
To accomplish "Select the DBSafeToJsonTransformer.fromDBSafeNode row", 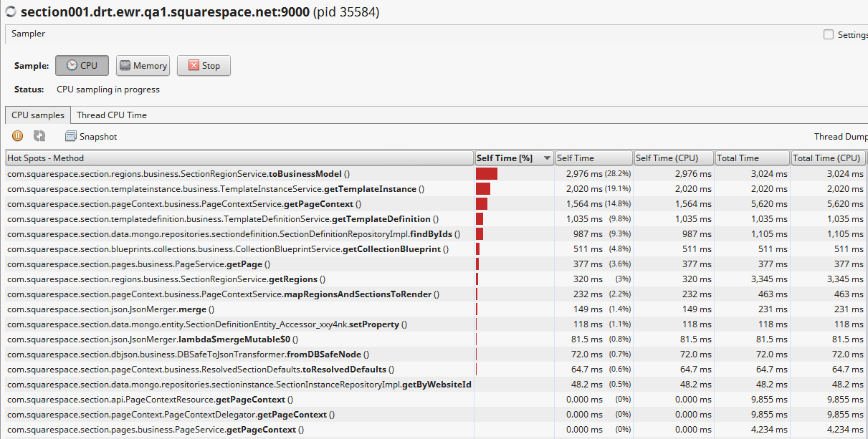I will coord(436,354).
